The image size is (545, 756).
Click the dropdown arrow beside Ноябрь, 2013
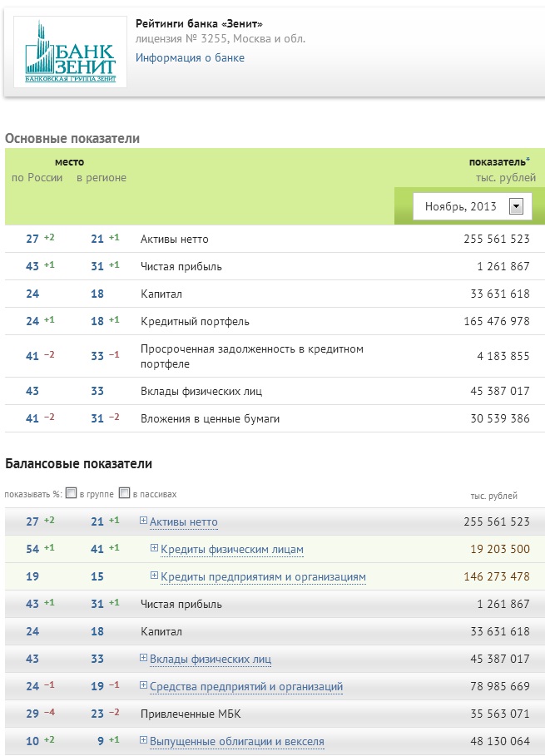point(516,207)
